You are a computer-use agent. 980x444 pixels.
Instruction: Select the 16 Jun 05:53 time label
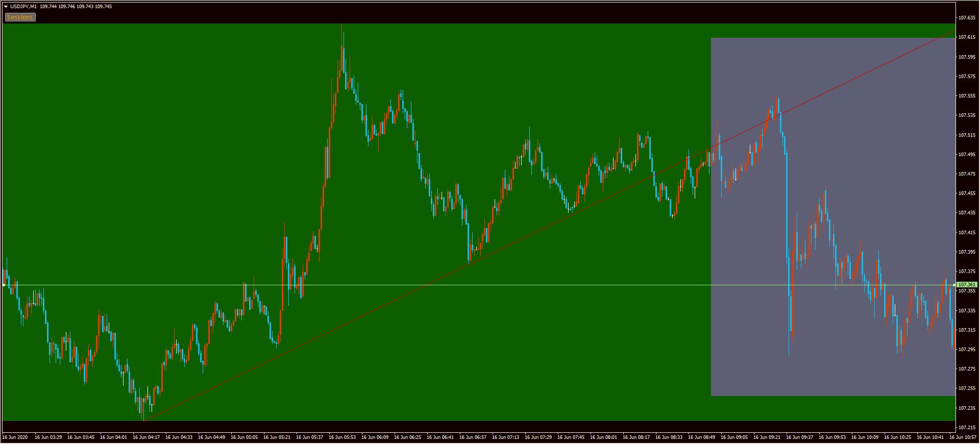coord(342,437)
